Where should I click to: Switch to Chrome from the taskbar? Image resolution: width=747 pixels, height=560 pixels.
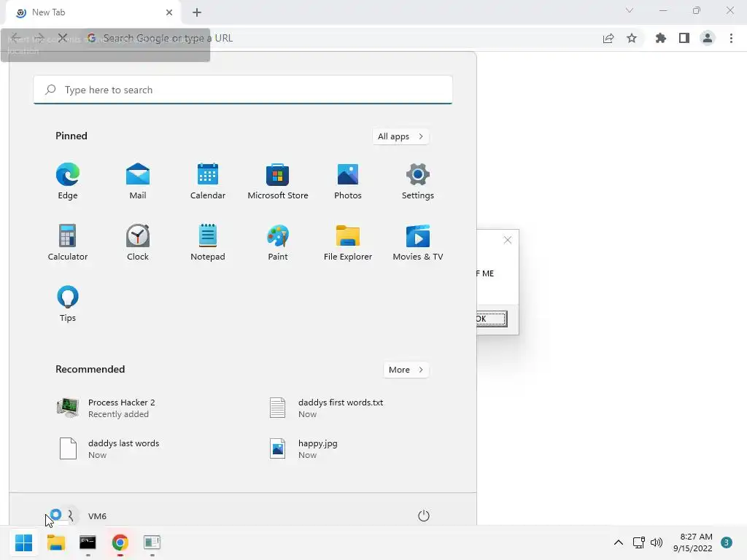[120, 542]
